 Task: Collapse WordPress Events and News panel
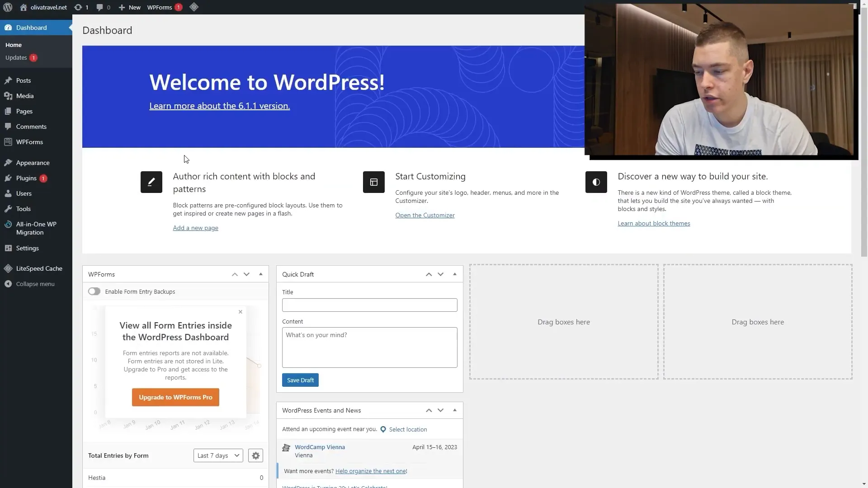455,410
